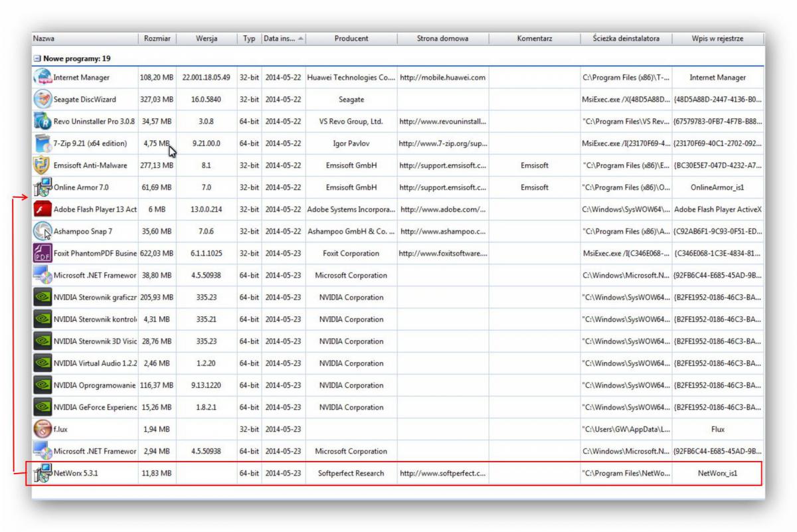Viewport: 797px width, 532px height.
Task: Click the Internet Manager registry entry cell
Action: [718, 78]
